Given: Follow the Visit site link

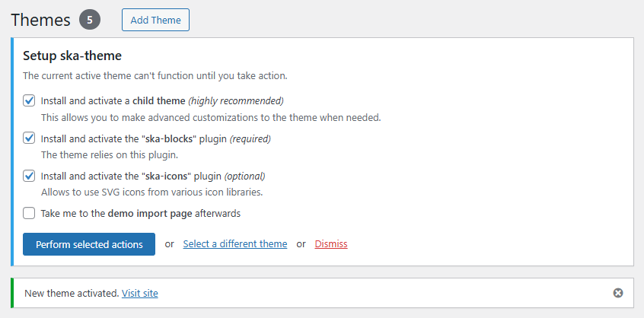Looking at the screenshot, I should point(140,293).
